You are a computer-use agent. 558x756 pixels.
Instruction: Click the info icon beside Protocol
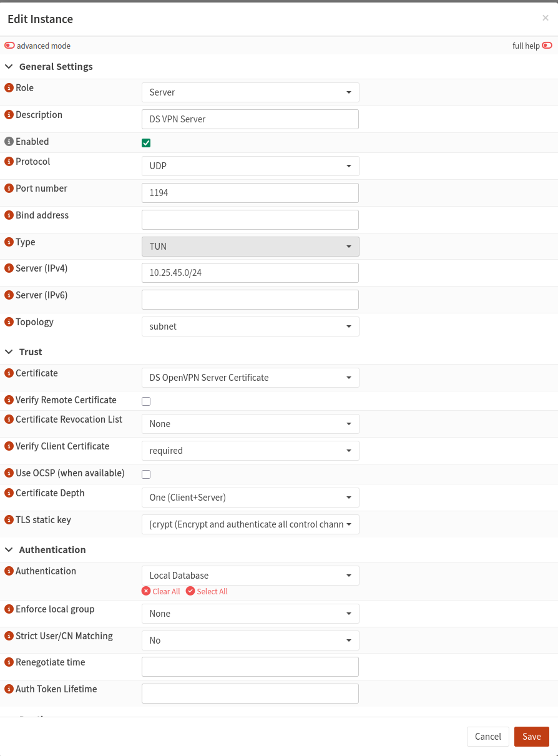point(9,162)
